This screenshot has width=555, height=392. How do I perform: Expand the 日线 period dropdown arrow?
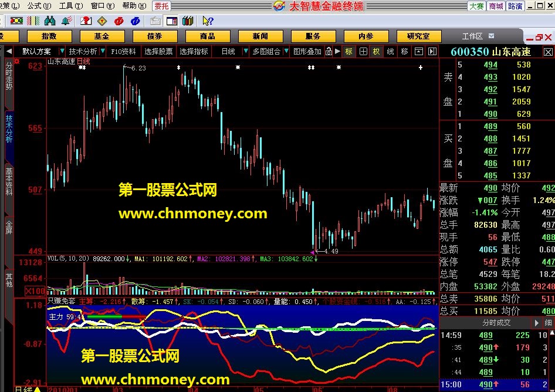(245, 51)
